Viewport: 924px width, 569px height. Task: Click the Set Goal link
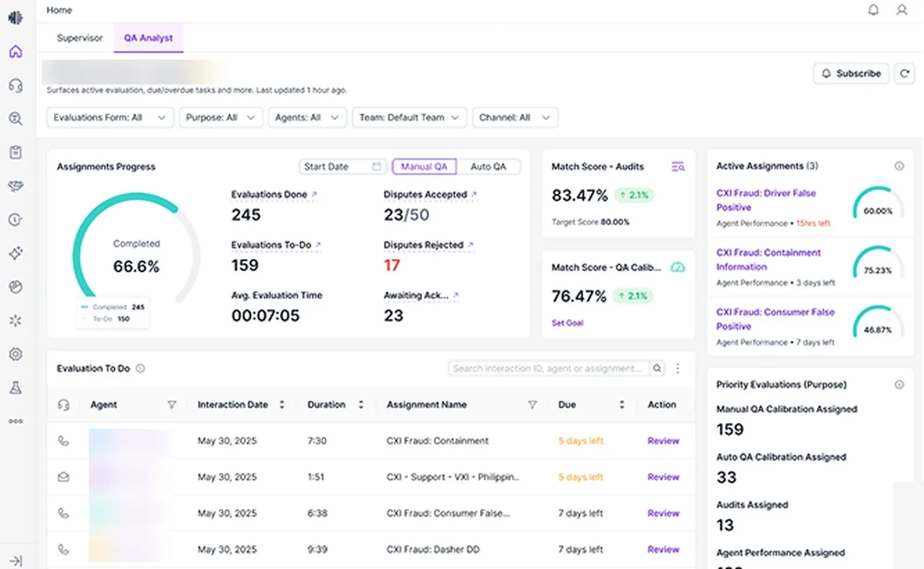tap(568, 323)
